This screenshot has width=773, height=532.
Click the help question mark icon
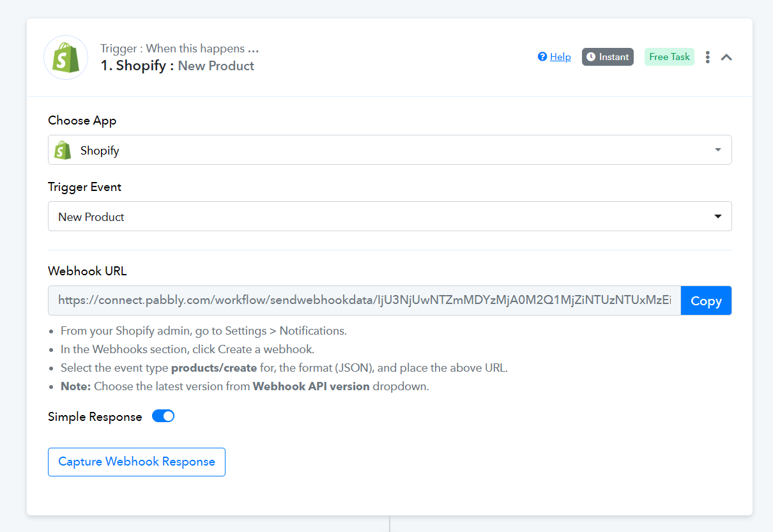(x=542, y=57)
